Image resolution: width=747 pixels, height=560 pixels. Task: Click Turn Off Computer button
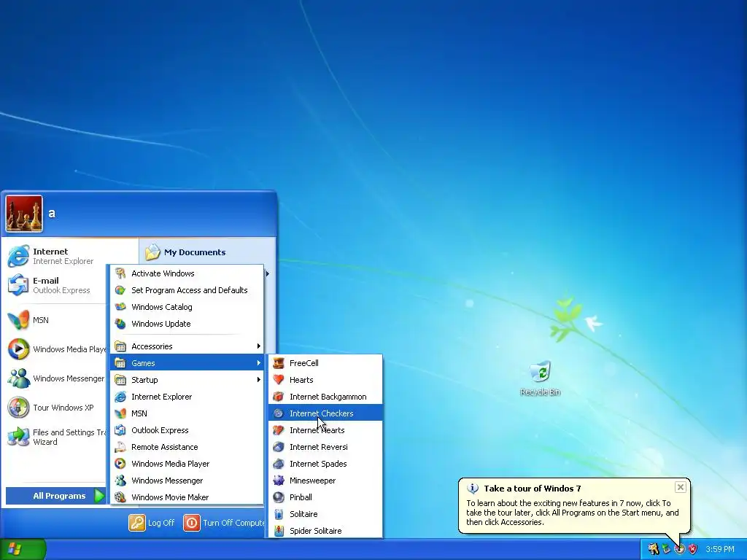(224, 523)
